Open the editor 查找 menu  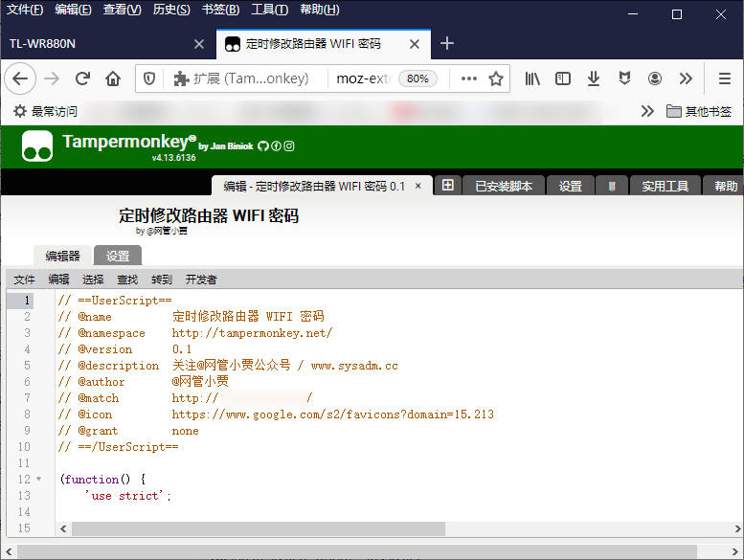pos(127,280)
